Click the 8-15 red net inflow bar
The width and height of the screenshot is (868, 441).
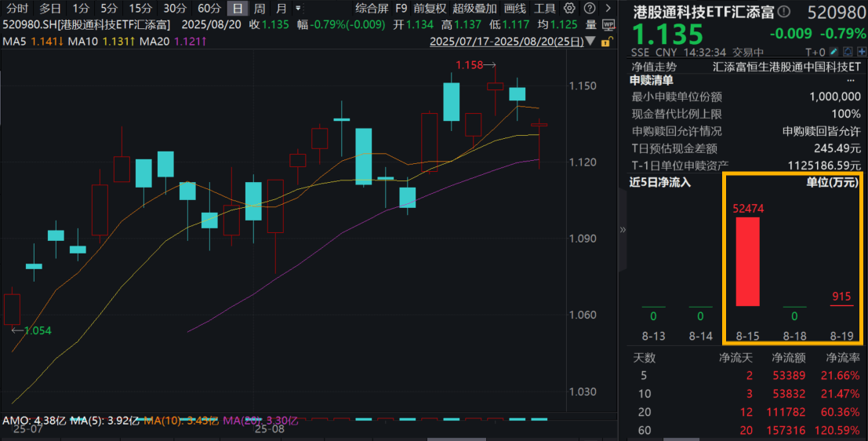pos(747,261)
